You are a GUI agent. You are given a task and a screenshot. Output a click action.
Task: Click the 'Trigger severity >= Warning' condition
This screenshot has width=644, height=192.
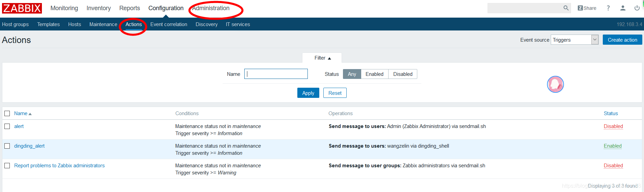point(206,173)
